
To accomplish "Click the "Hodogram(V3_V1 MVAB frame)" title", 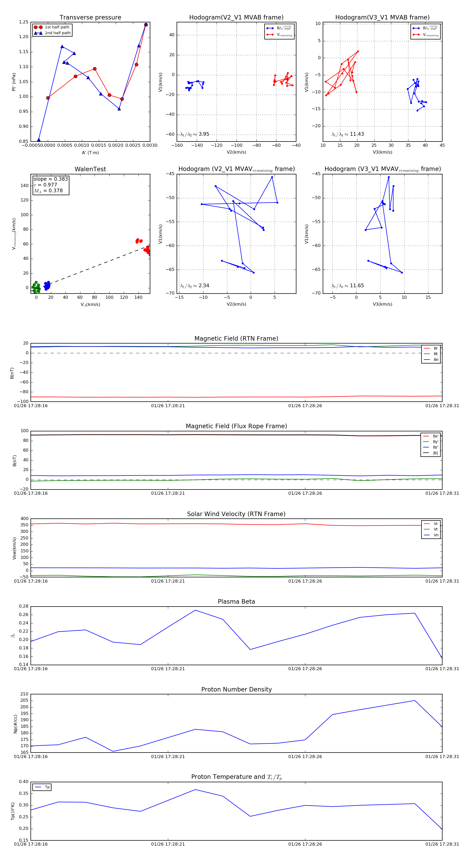I will [382, 18].
